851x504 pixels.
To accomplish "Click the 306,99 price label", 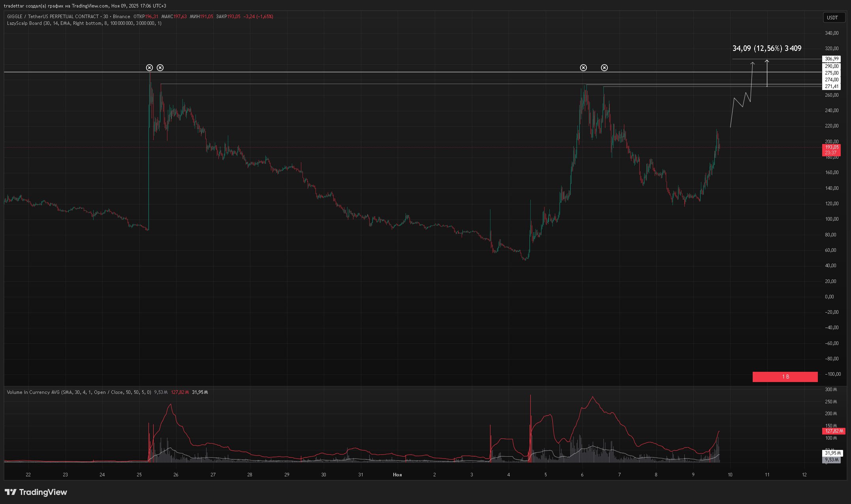I will [831, 59].
